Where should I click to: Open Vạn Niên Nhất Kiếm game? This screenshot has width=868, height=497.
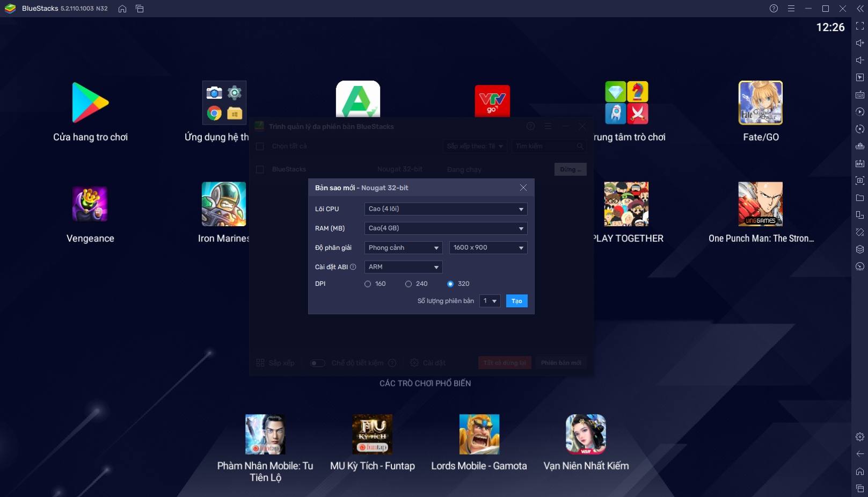click(586, 434)
